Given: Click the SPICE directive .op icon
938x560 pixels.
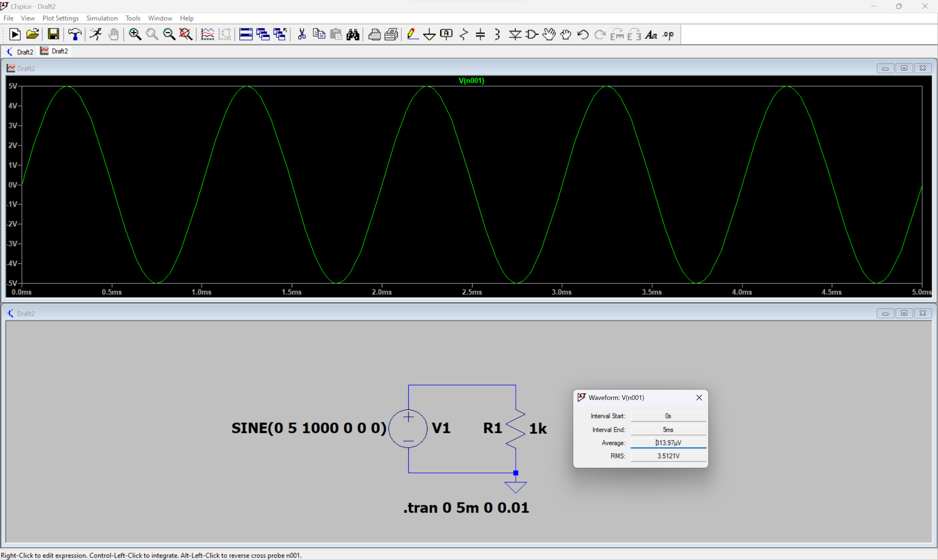Looking at the screenshot, I should point(668,35).
